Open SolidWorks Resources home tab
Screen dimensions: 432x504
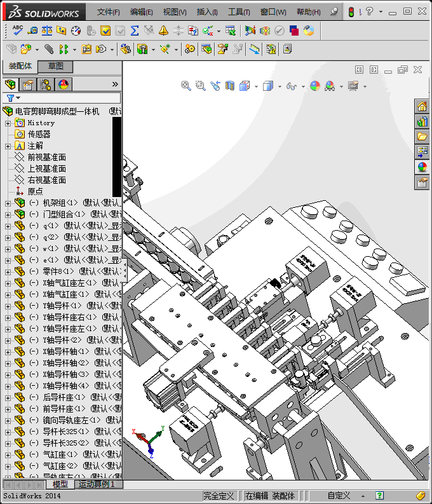[x=422, y=106]
